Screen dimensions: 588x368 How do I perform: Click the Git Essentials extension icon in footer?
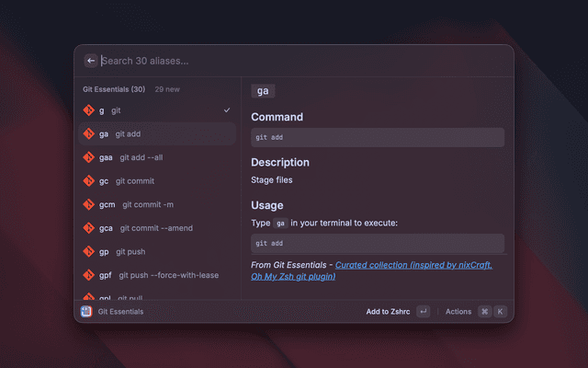click(x=86, y=312)
